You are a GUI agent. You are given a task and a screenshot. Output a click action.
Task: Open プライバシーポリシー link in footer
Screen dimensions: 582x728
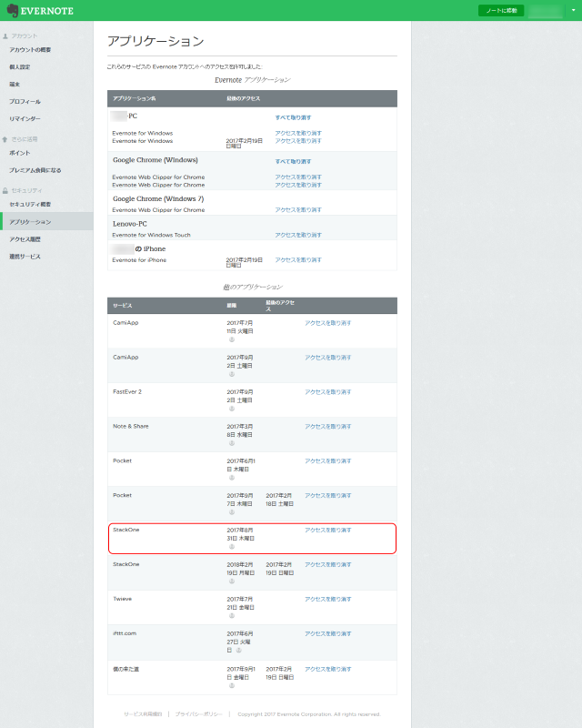click(198, 714)
